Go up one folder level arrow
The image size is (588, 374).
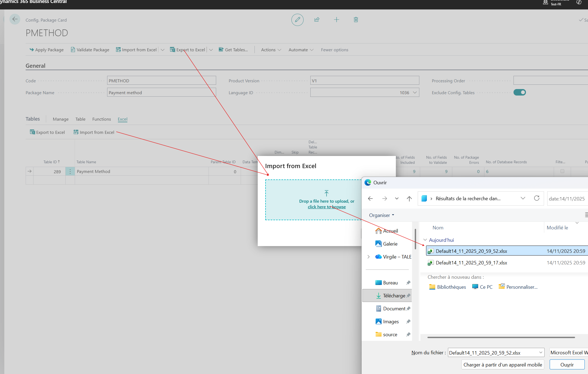point(409,199)
